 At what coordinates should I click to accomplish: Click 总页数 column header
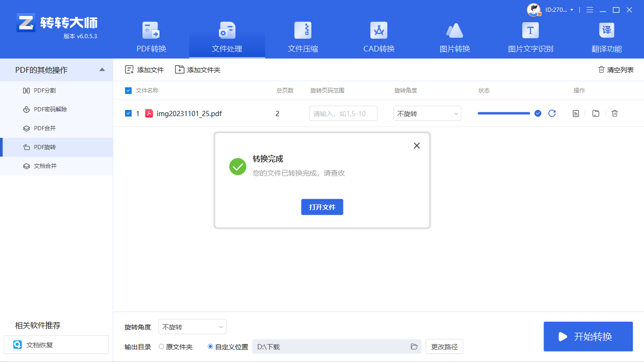coord(285,91)
